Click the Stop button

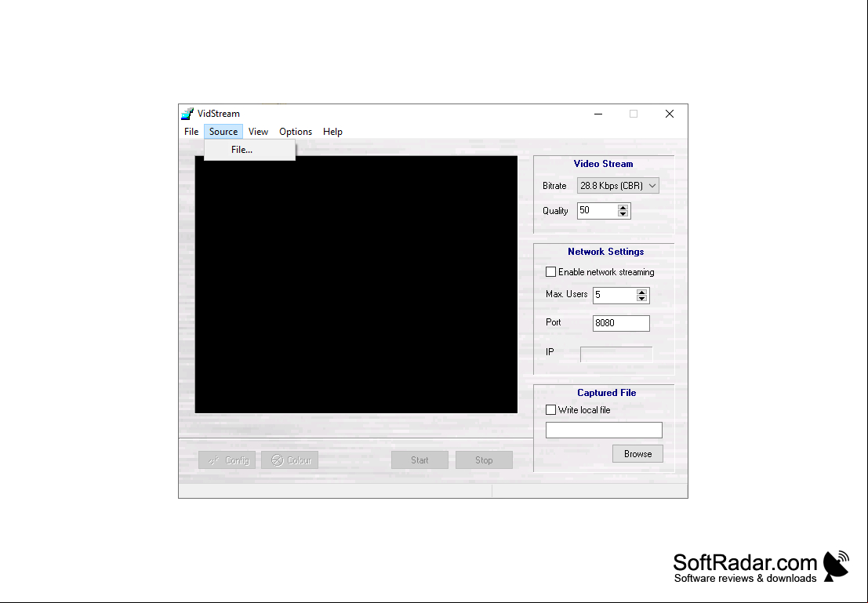[x=484, y=460]
